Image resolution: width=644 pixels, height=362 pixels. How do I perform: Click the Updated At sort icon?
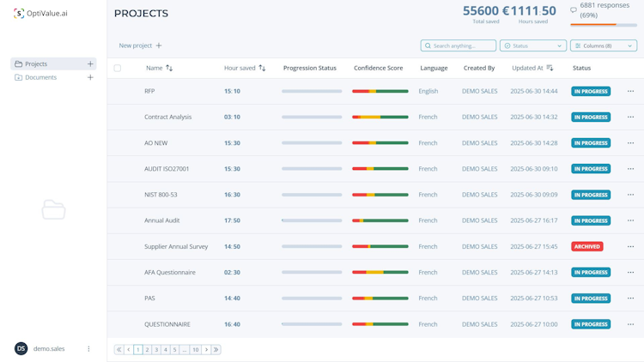click(550, 68)
